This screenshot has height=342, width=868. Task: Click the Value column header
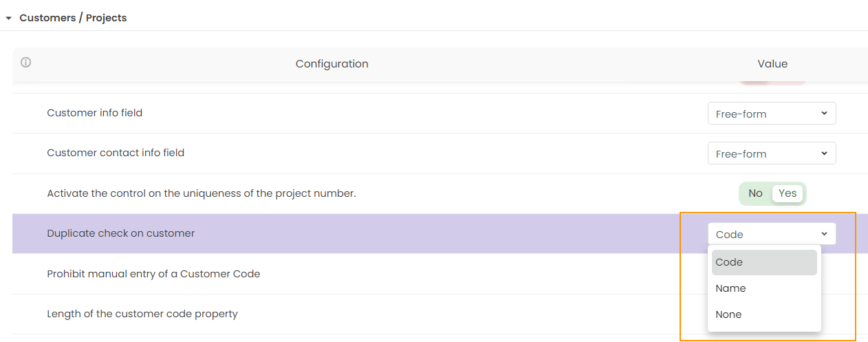click(x=772, y=64)
